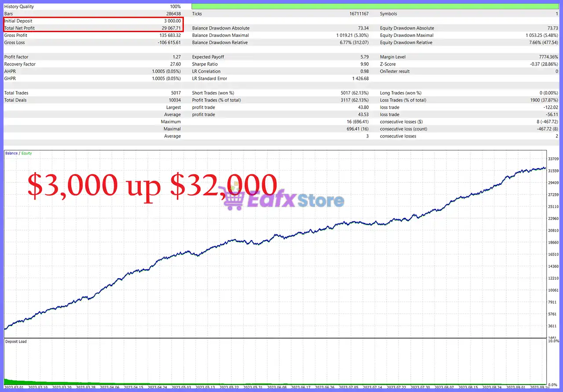The height and width of the screenshot is (392, 563).
Task: Click LR Standard Error value "1 426.68"
Action: pyautogui.click(x=360, y=78)
